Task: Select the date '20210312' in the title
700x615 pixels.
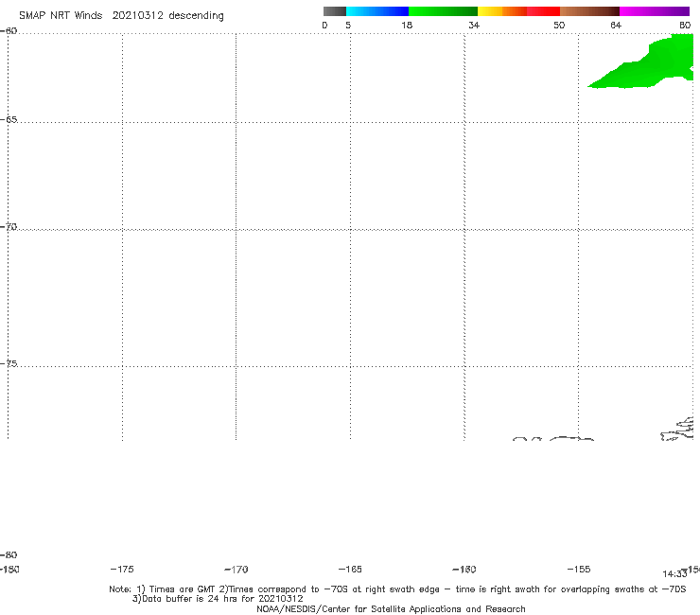Action: [x=137, y=16]
